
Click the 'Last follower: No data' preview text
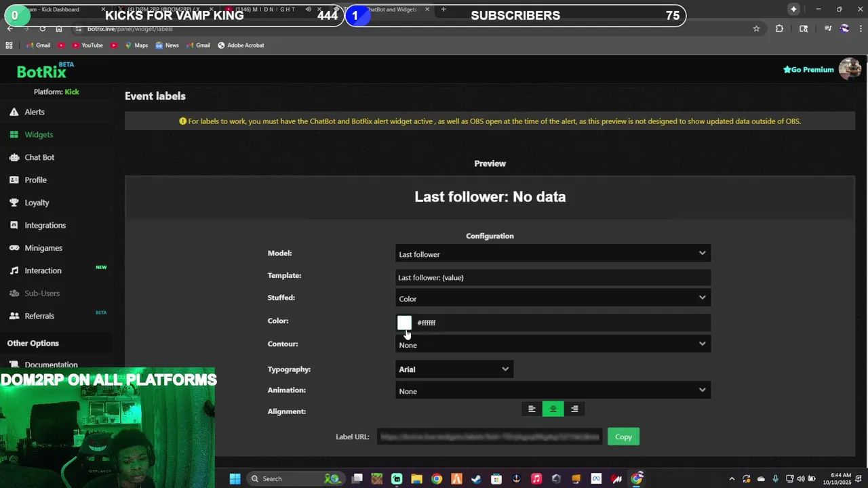click(x=490, y=197)
